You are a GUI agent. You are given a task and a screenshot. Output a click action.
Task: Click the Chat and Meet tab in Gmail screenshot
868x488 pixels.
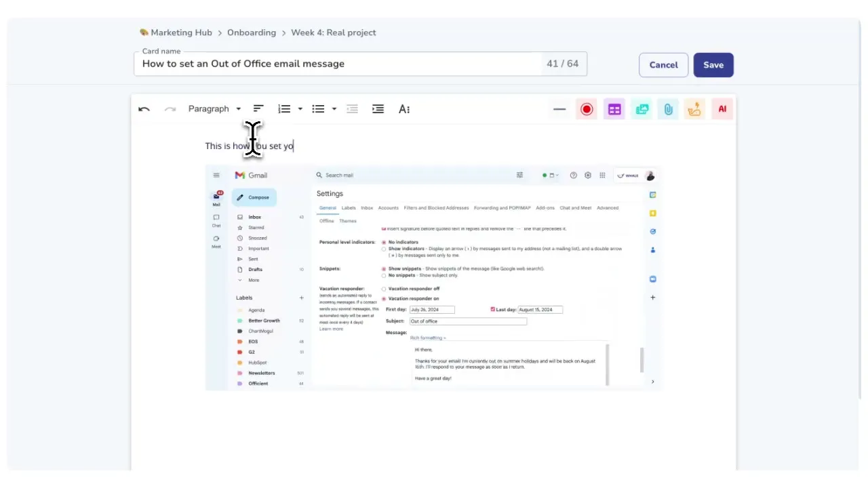tap(576, 208)
